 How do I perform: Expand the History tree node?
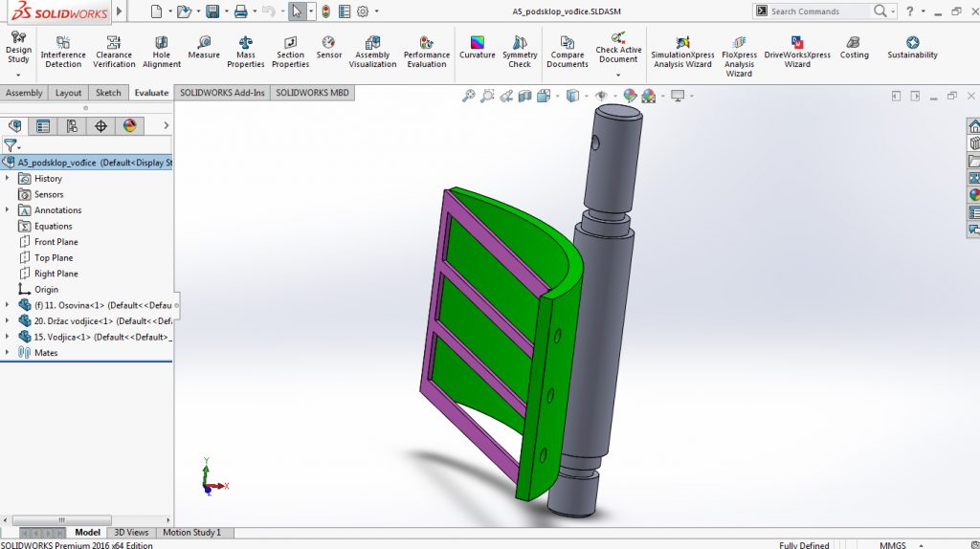tap(8, 178)
